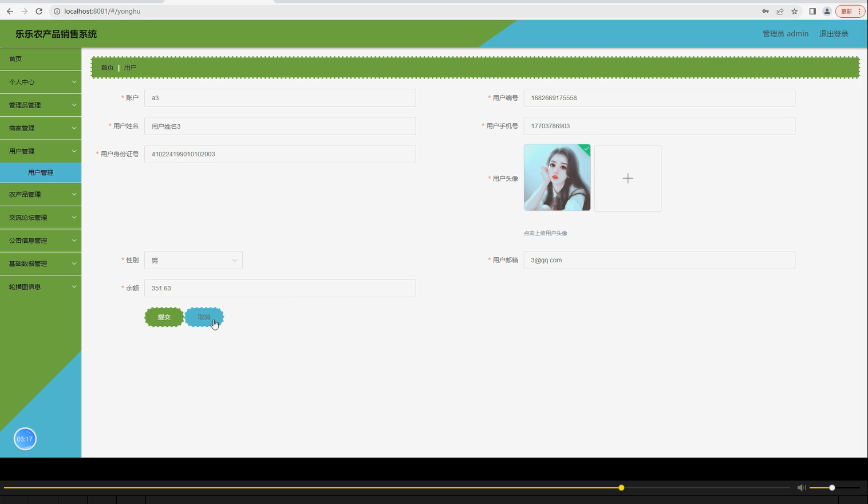Screen dimensions: 868x504
Task: Click the 点击上传用户头像 hint text
Action: tap(546, 233)
